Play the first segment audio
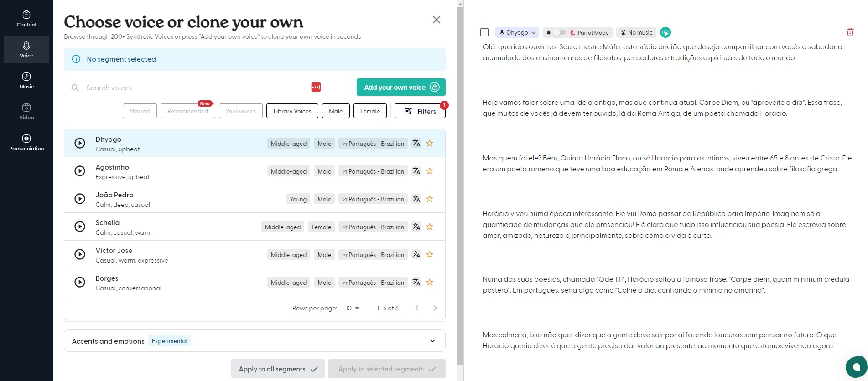This screenshot has height=381, width=868. (665, 32)
